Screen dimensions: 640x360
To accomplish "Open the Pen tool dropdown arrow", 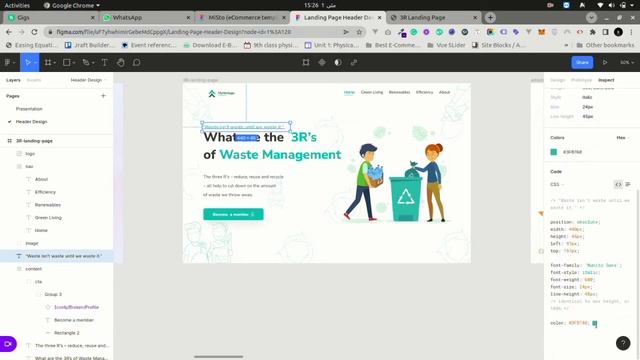I will [93, 62].
